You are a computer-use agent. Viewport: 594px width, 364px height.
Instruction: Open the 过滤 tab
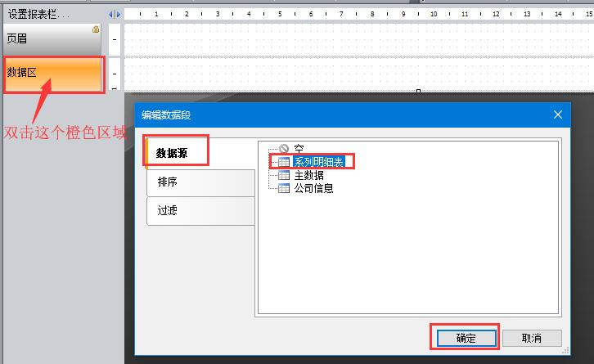coord(200,211)
